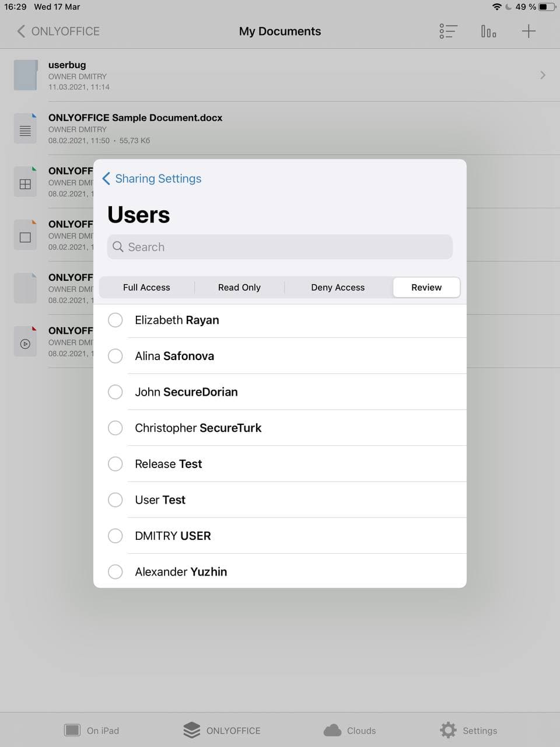Tap the plus icon to create a document
Viewport: 560px width, 747px height.
coord(528,31)
